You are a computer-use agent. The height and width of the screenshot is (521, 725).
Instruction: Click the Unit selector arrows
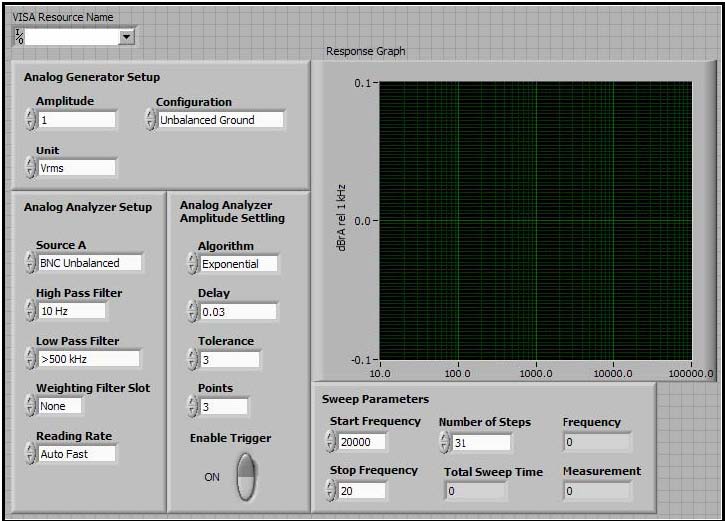(x=30, y=168)
